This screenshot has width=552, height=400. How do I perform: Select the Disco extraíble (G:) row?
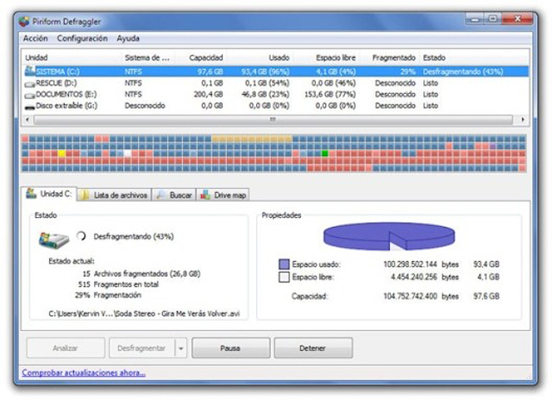[276, 106]
